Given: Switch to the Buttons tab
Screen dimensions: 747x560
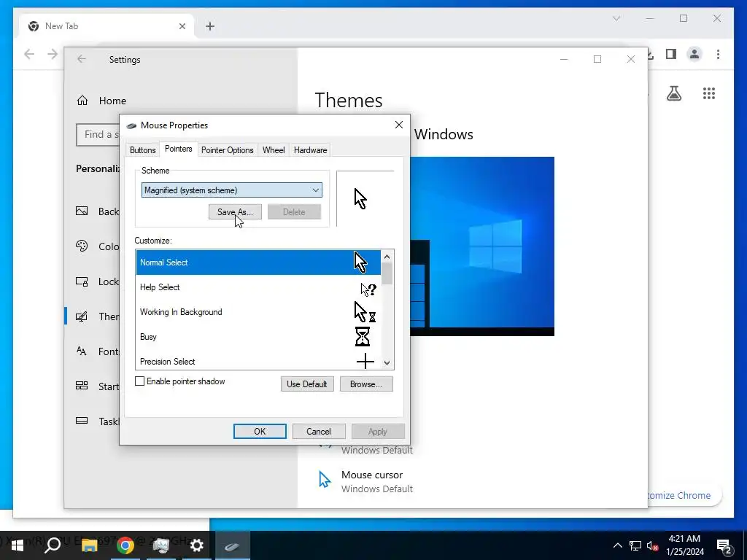Looking at the screenshot, I should pyautogui.click(x=142, y=150).
